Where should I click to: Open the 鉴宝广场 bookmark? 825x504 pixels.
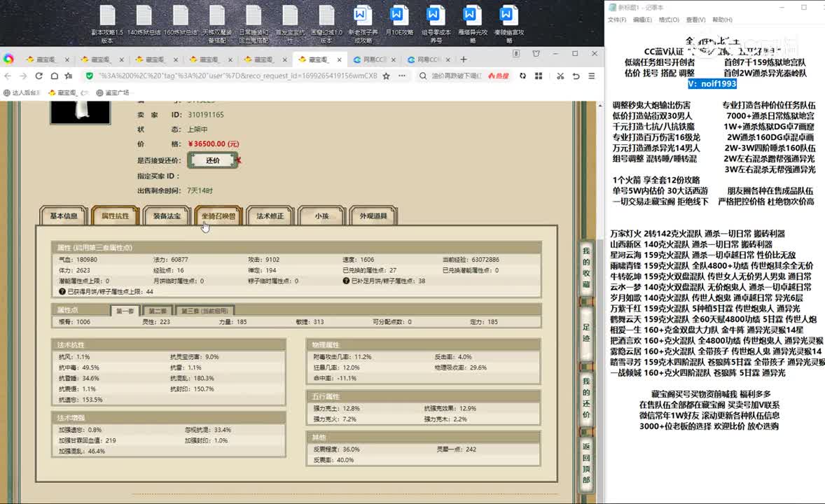point(113,92)
